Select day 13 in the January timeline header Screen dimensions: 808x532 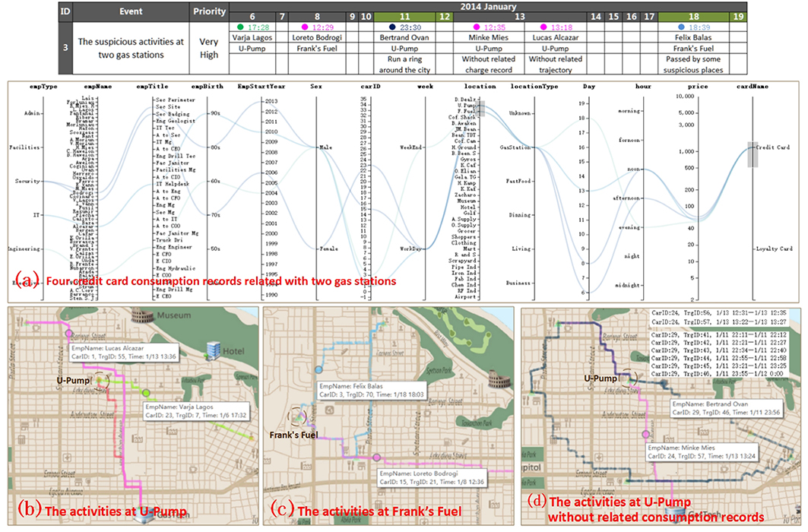(519, 17)
